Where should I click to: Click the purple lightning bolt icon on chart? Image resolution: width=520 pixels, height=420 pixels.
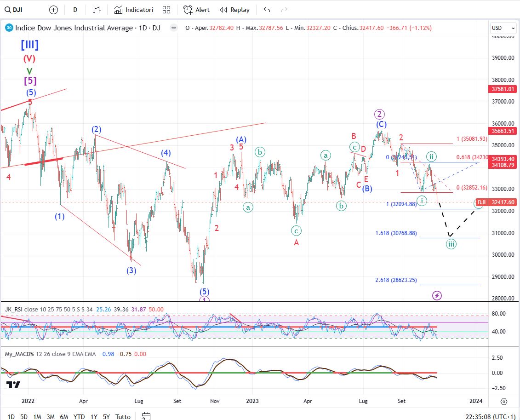[x=437, y=295]
